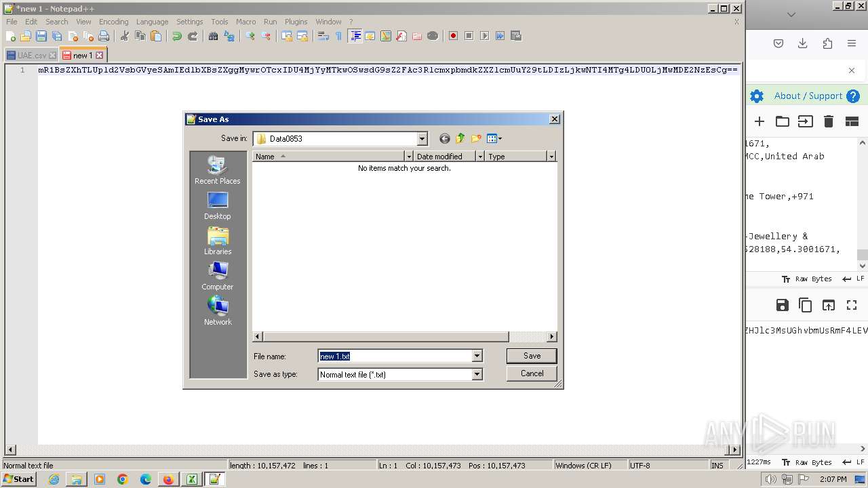Click the Find binoculars icon
The width and height of the screenshot is (868, 488).
(213, 36)
